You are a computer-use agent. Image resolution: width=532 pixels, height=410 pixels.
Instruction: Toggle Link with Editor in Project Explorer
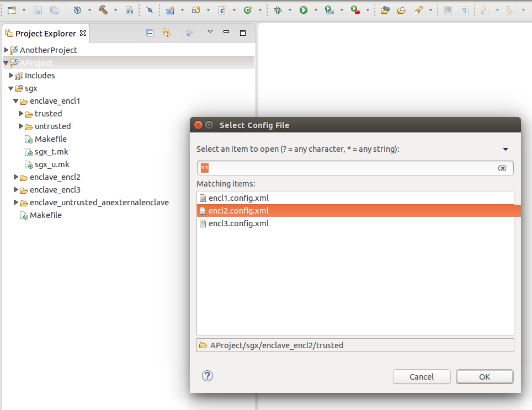pos(166,33)
